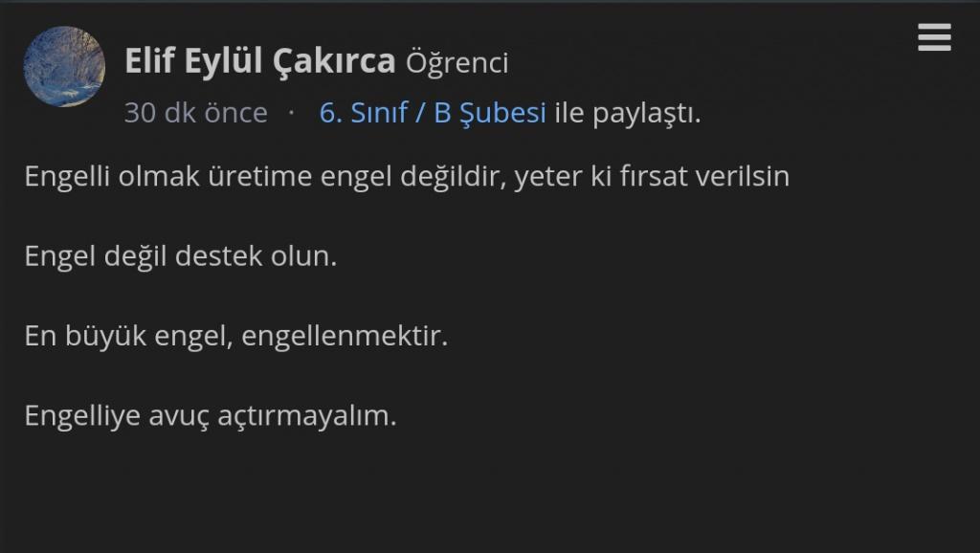The height and width of the screenshot is (553, 980).
Task: Select the '30 dk önce' timestamp
Action: coord(195,113)
